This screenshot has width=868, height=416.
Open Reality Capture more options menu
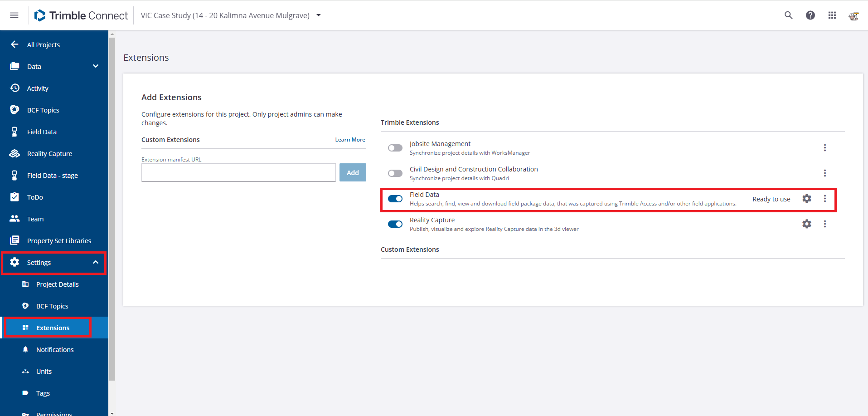[825, 224]
